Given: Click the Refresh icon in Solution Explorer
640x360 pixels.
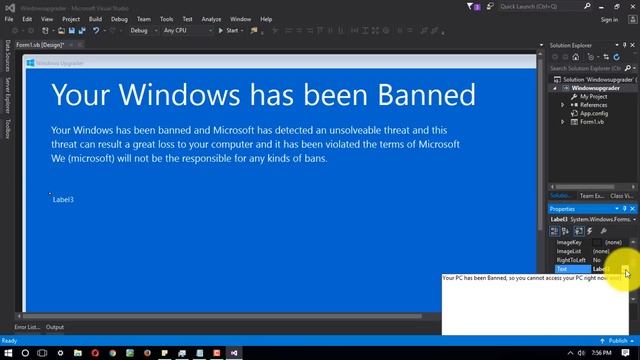Looking at the screenshot, I should (x=617, y=57).
